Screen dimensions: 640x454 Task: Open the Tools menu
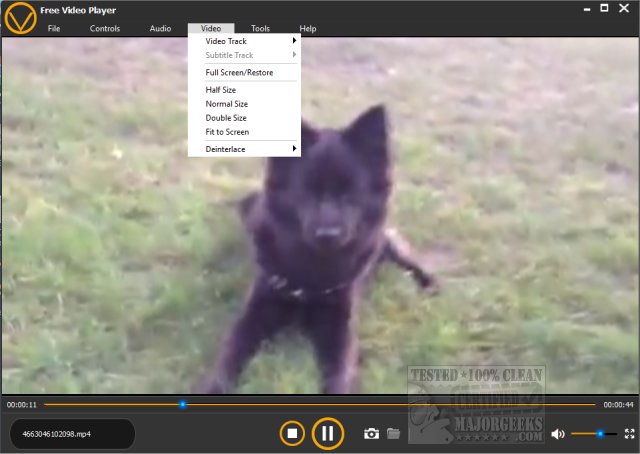click(260, 29)
